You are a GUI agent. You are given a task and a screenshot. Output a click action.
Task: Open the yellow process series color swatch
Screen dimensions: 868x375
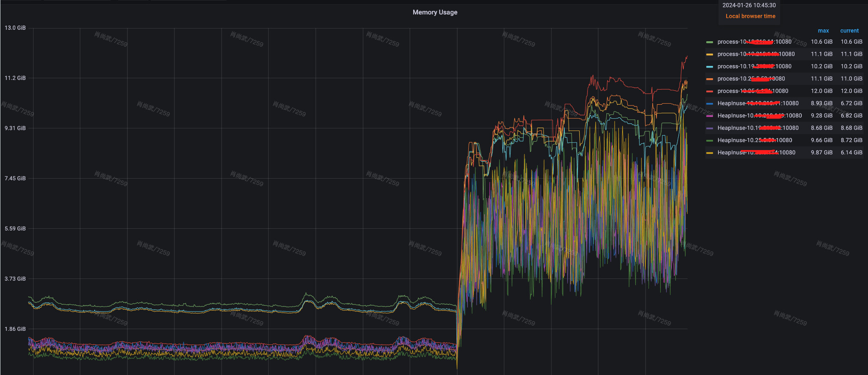click(x=710, y=54)
